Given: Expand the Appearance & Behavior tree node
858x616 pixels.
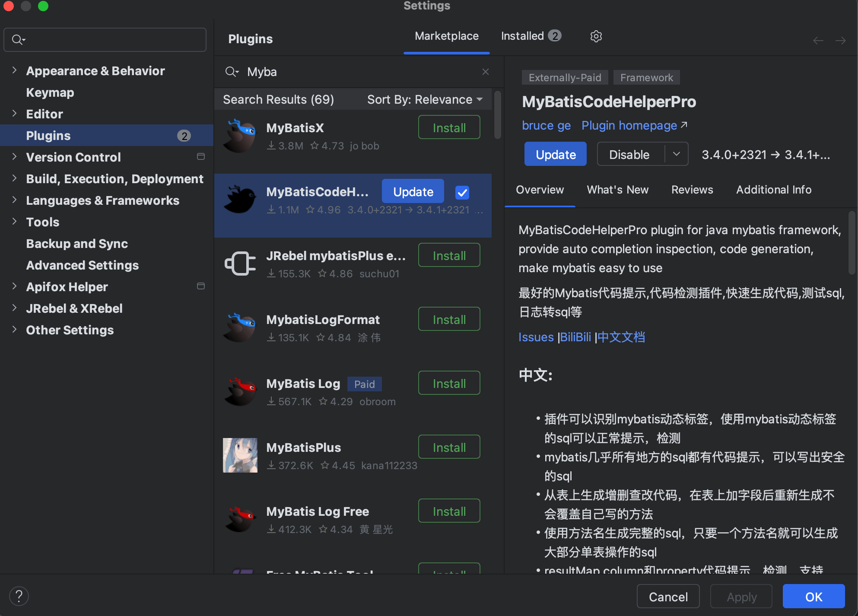Looking at the screenshot, I should click(x=14, y=70).
